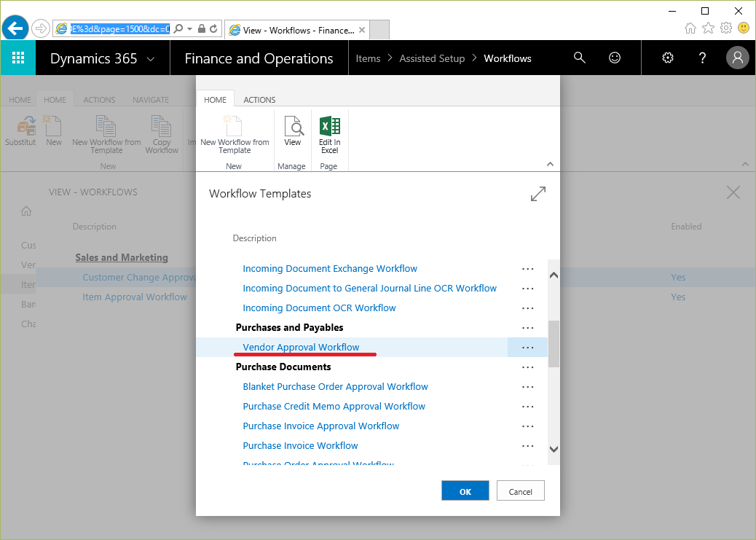Screen dimensions: 756x540
Task: Click the search magnifier icon in header
Action: pos(579,58)
